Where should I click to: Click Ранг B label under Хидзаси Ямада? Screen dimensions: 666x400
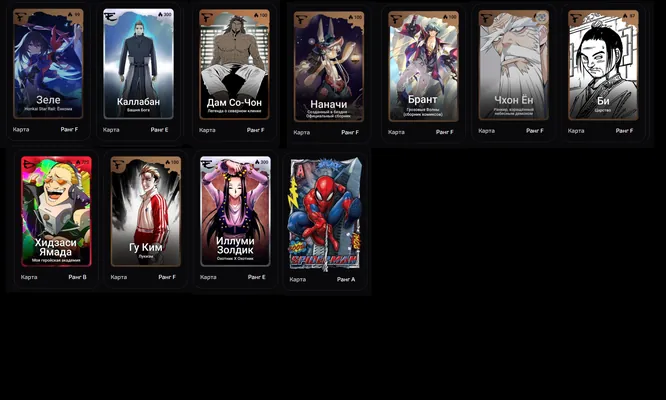pyautogui.click(x=77, y=277)
